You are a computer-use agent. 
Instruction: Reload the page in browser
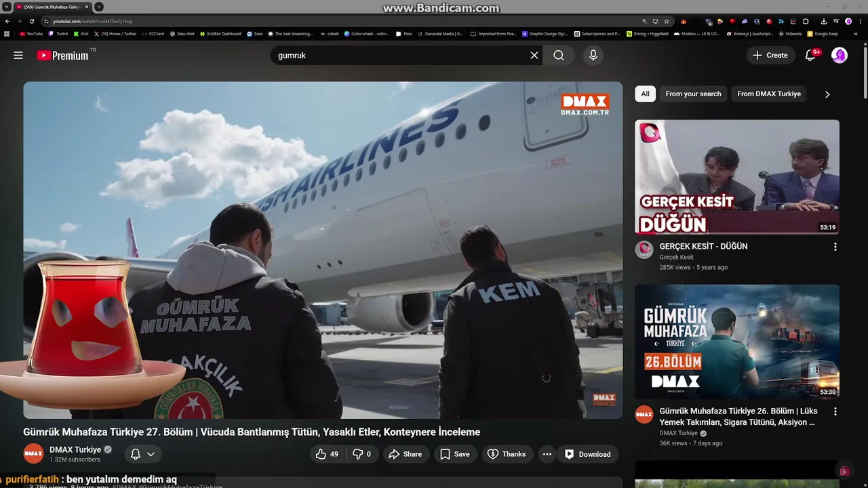tap(31, 21)
